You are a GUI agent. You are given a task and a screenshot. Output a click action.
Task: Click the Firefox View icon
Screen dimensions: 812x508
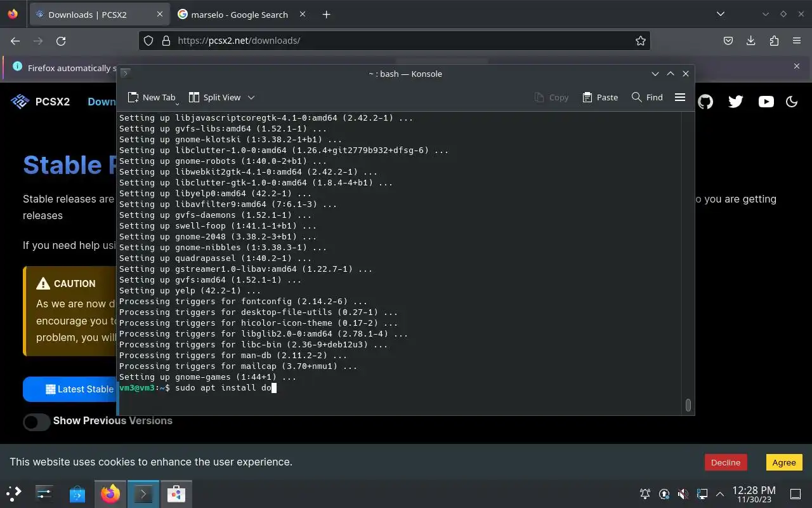(13, 14)
